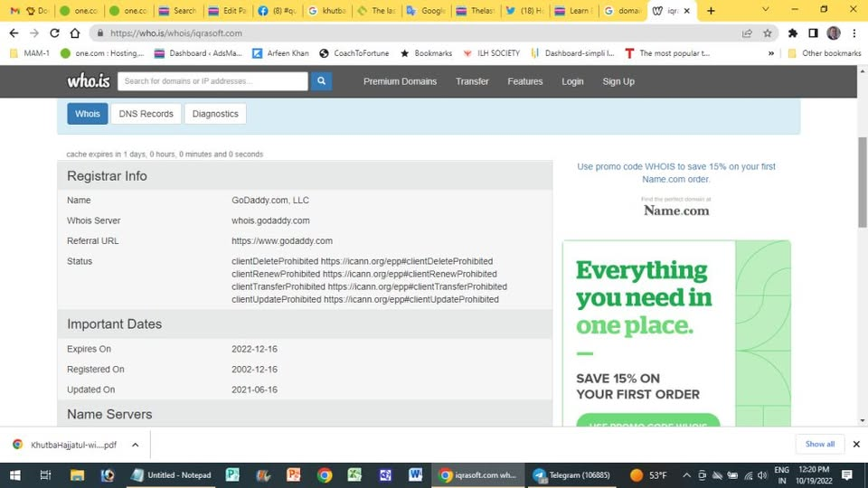Reload the page with the refresh icon
Viewport: 868px width, 488px height.
[54, 33]
